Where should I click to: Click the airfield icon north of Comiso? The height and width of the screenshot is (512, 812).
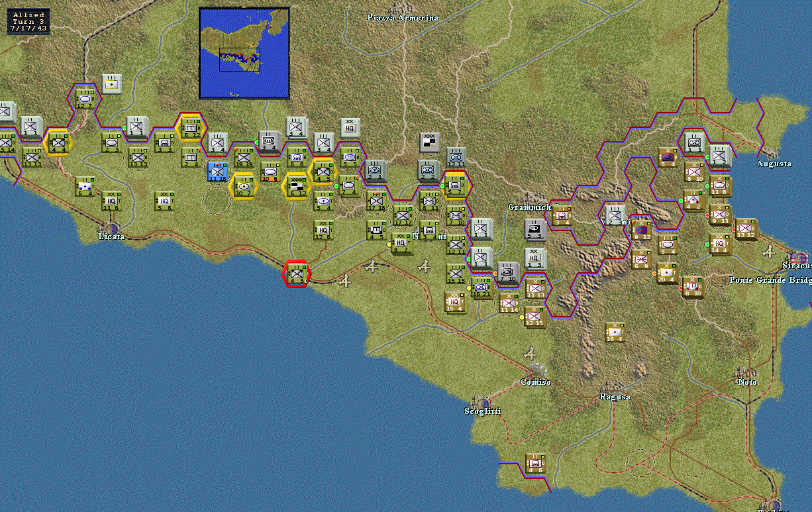click(x=530, y=352)
